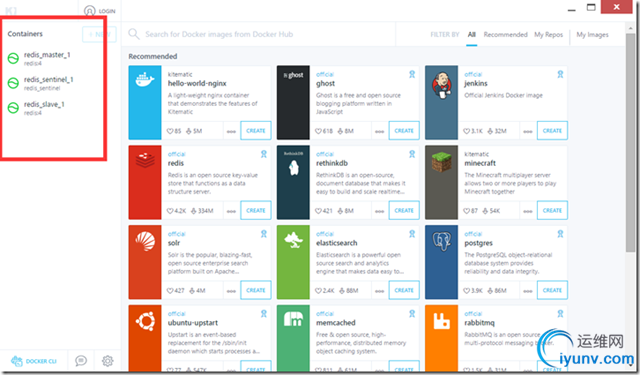Click the downloads icon on jenkins card

(490, 131)
